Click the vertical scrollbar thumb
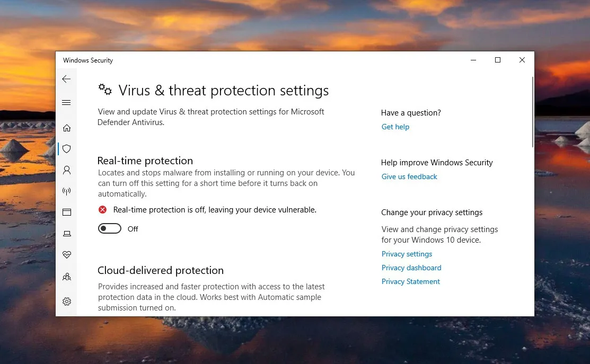This screenshot has height=364, width=590. tap(532, 111)
